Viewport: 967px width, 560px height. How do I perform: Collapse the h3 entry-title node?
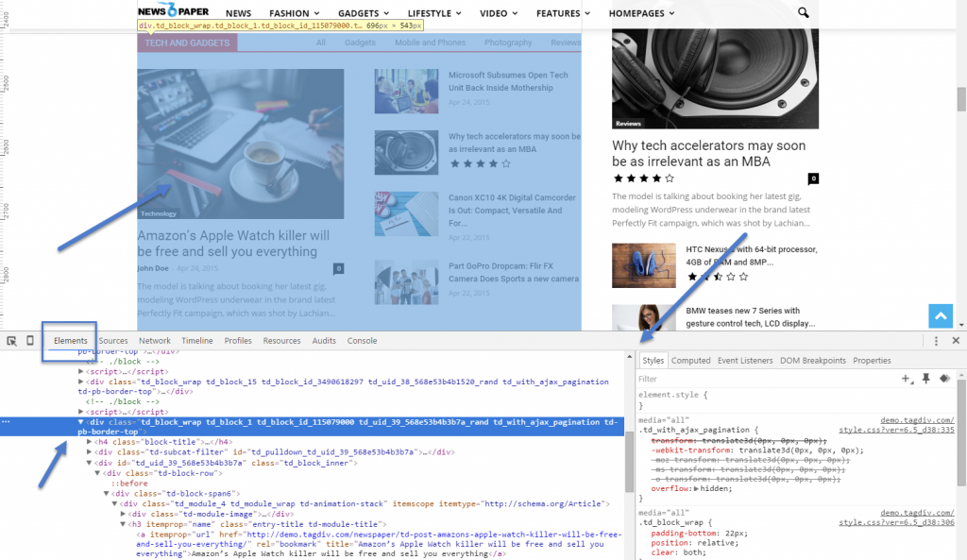pos(123,524)
